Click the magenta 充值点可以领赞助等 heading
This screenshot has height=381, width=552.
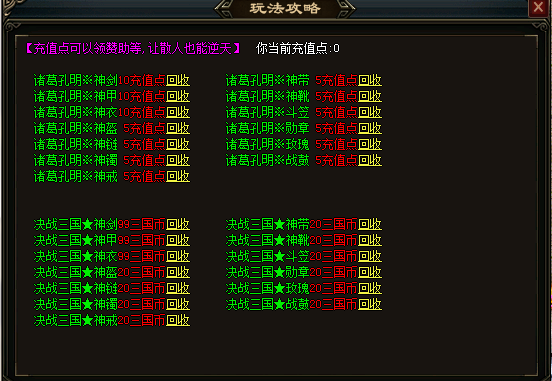(x=133, y=49)
